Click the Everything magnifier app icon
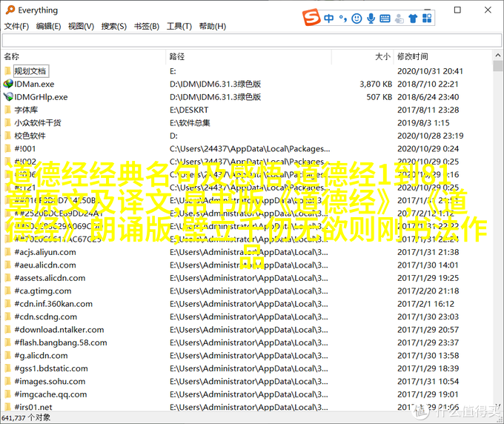 [x=10, y=10]
